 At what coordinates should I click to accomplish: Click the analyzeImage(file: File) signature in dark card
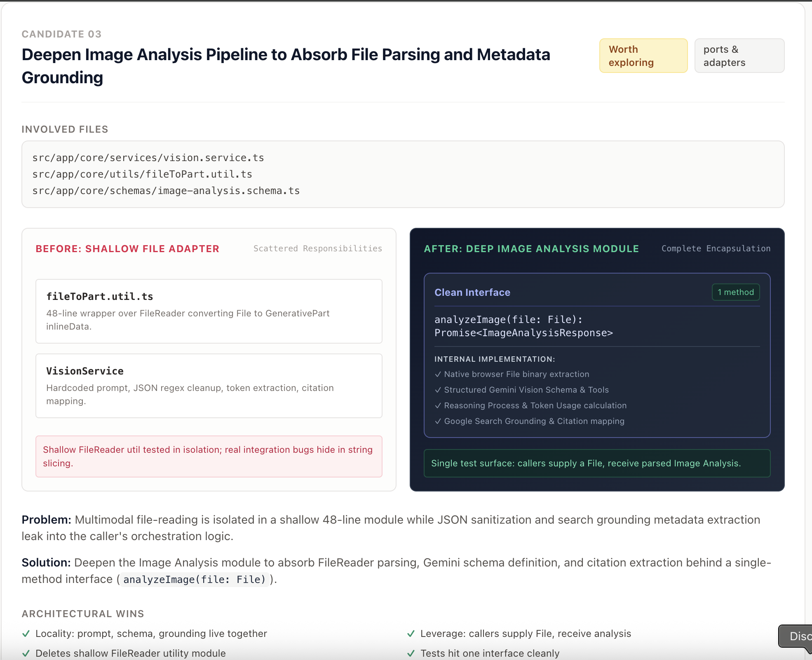523,326
